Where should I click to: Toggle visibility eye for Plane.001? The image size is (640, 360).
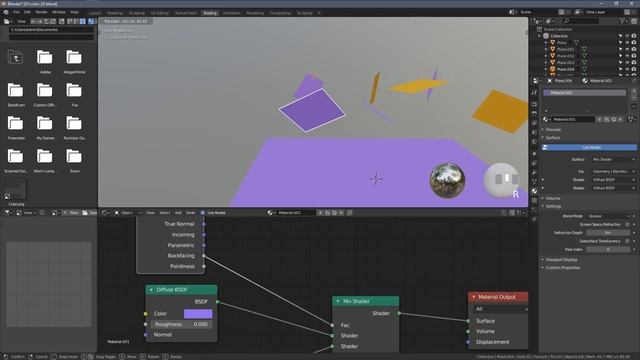pyautogui.click(x=627, y=49)
